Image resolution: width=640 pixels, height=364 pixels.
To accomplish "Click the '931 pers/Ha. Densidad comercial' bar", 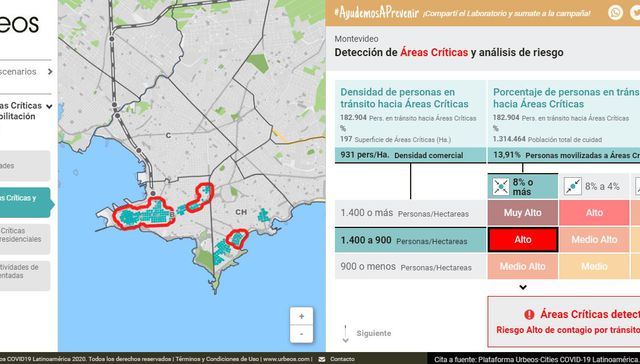I will point(410,155).
